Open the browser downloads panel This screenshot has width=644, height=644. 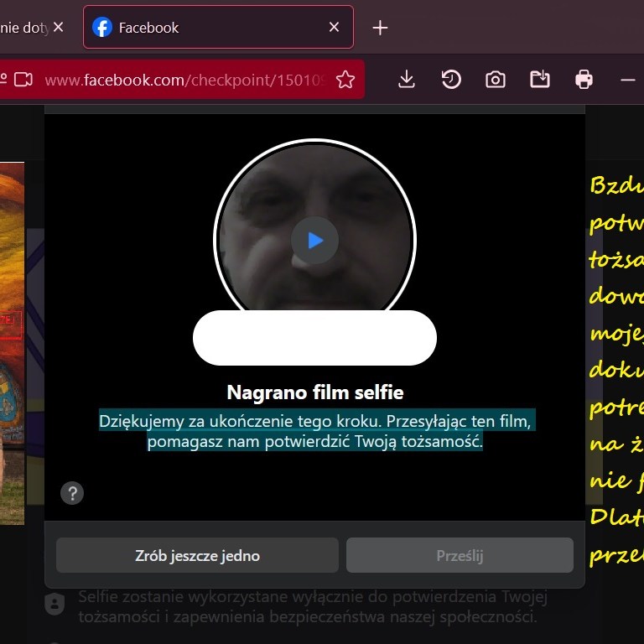pos(407,80)
